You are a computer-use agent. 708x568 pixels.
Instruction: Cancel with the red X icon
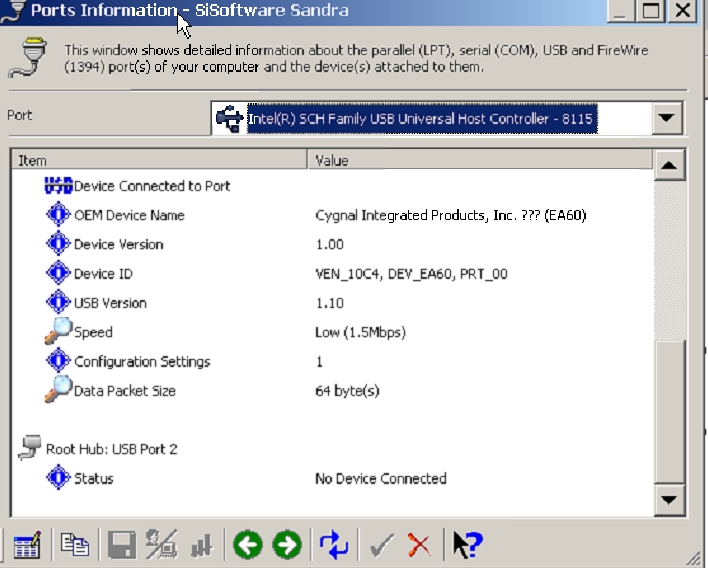(419, 545)
